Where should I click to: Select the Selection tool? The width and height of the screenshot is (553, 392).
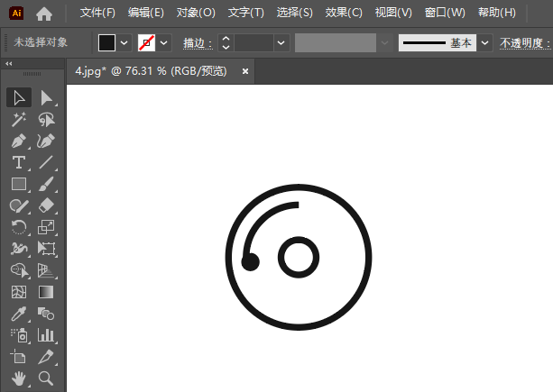pos(19,97)
